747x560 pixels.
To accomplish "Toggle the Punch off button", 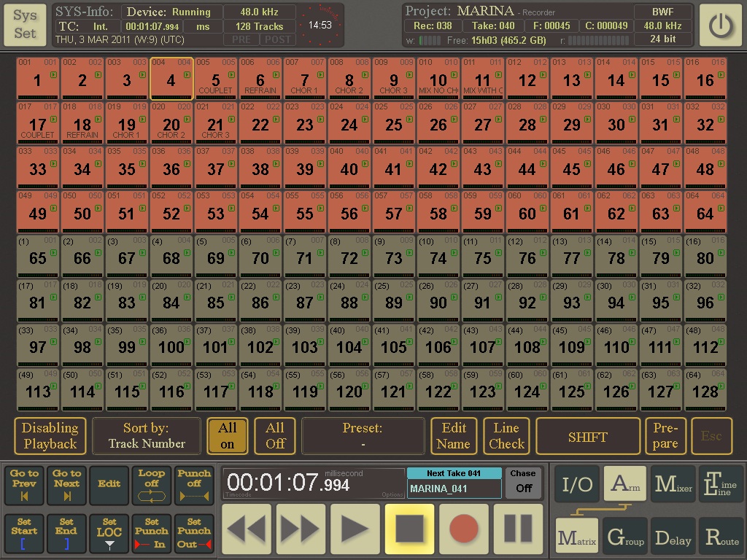I will [x=194, y=485].
